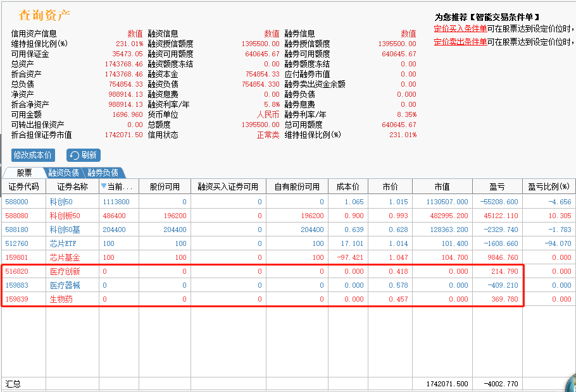Screen dimensions: 576x392
Task: Click the 可用保证金 value 35473.05
Action: (x=127, y=54)
